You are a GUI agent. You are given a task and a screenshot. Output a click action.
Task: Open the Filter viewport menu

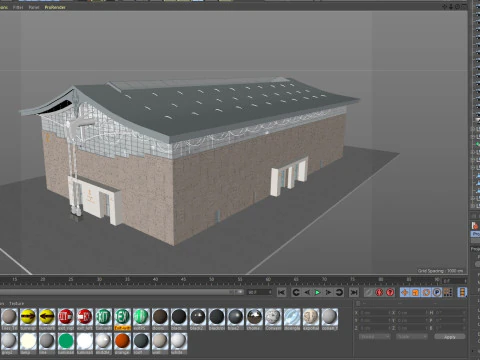[x=18, y=7]
